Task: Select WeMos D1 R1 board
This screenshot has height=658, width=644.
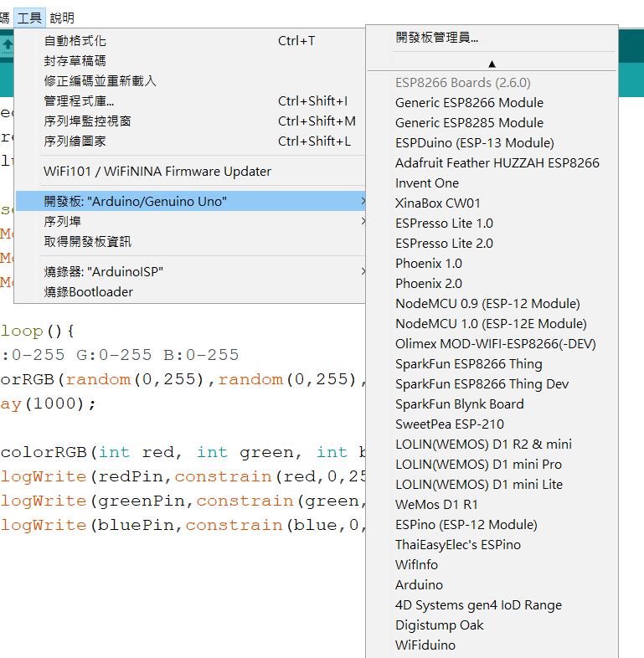Action: [x=492, y=505]
